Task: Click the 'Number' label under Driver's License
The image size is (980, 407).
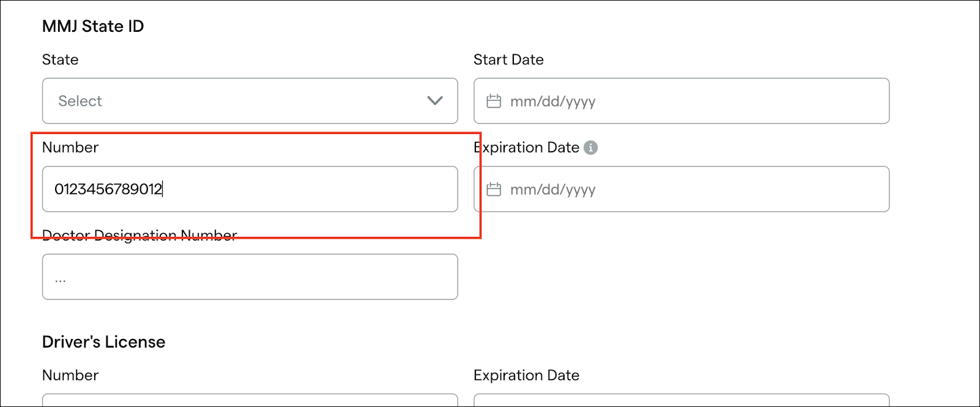Action: 70,375
